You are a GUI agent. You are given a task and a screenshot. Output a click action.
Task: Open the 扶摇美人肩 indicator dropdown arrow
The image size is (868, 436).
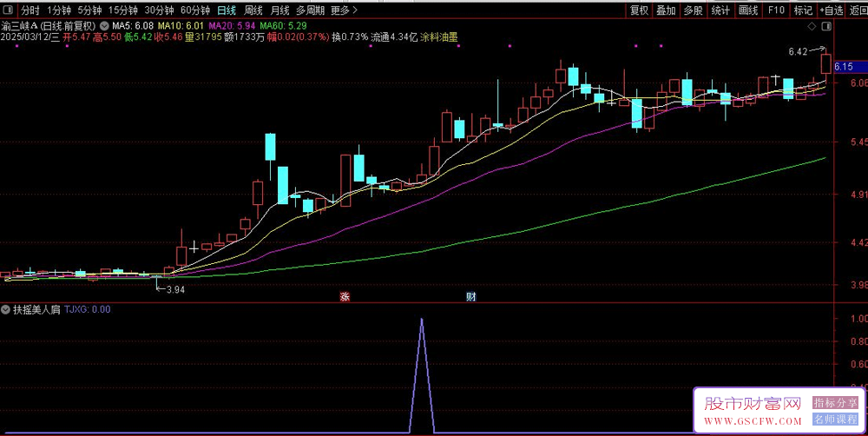6,309
